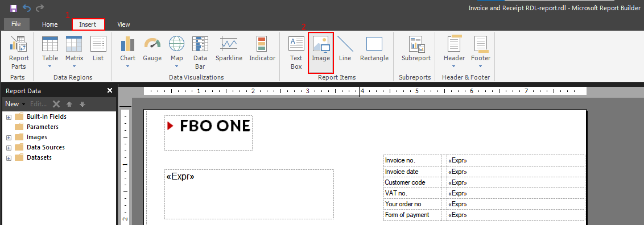Click the Move Up arrow in Report Data
644x225 pixels.
tap(69, 104)
